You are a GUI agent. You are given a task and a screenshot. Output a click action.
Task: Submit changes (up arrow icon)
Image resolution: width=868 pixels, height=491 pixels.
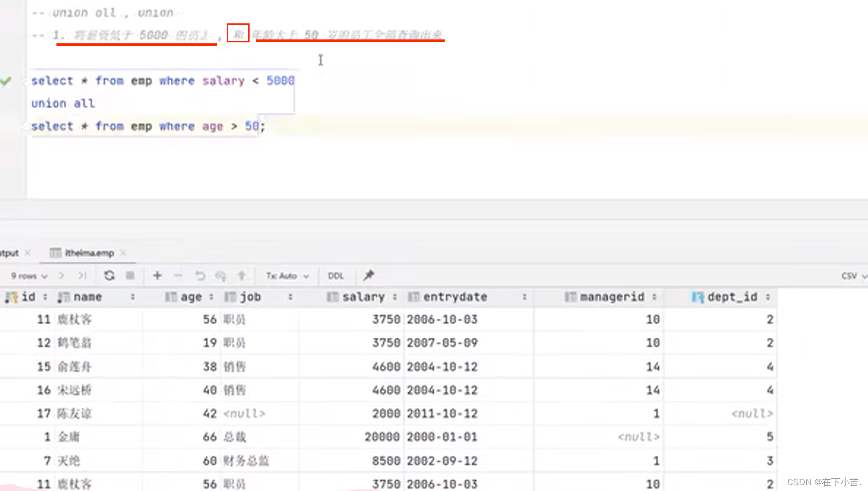click(242, 275)
